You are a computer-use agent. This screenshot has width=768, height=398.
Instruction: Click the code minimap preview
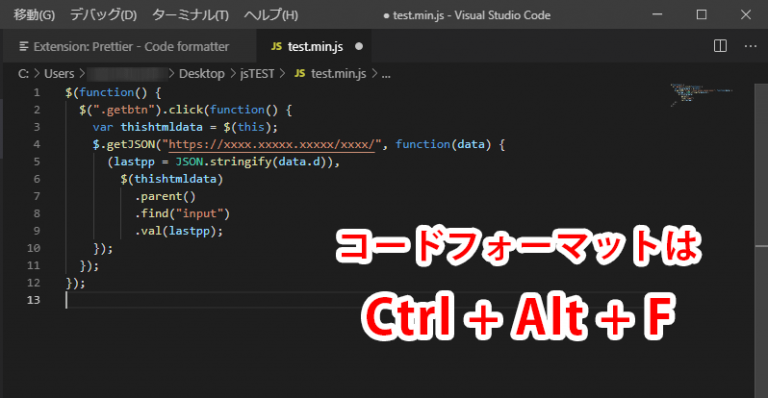pyautogui.click(x=701, y=94)
